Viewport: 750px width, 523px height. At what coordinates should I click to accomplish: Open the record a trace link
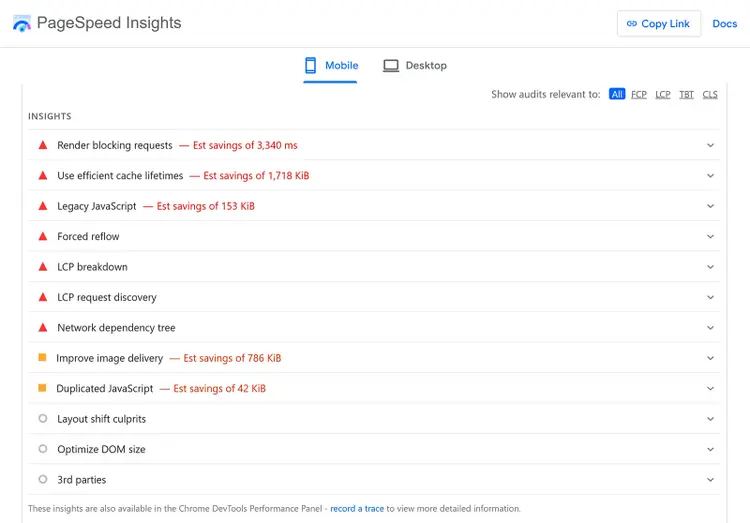click(x=357, y=508)
